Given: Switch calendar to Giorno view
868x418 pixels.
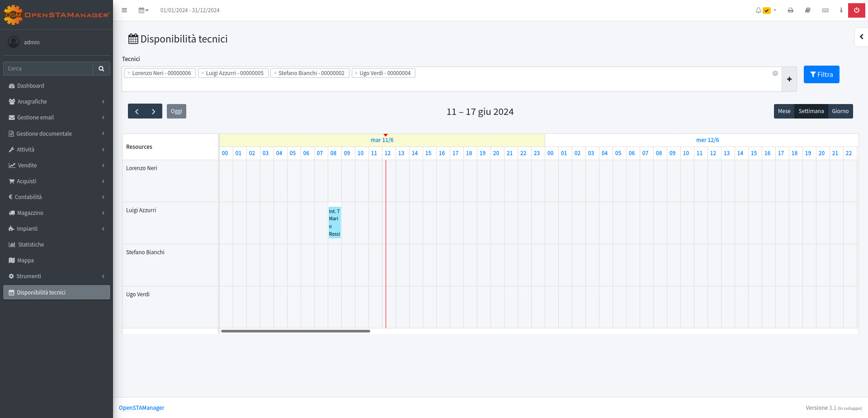Looking at the screenshot, I should [x=840, y=111].
